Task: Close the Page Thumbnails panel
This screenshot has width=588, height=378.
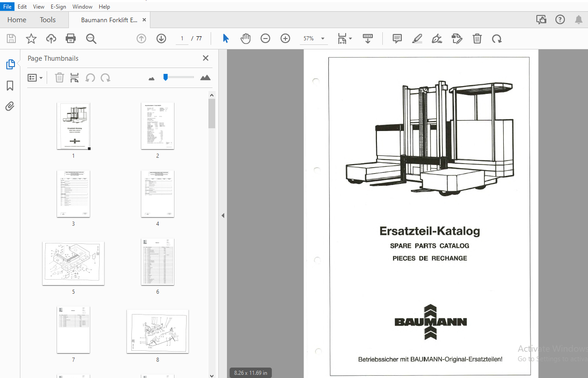Action: point(206,58)
